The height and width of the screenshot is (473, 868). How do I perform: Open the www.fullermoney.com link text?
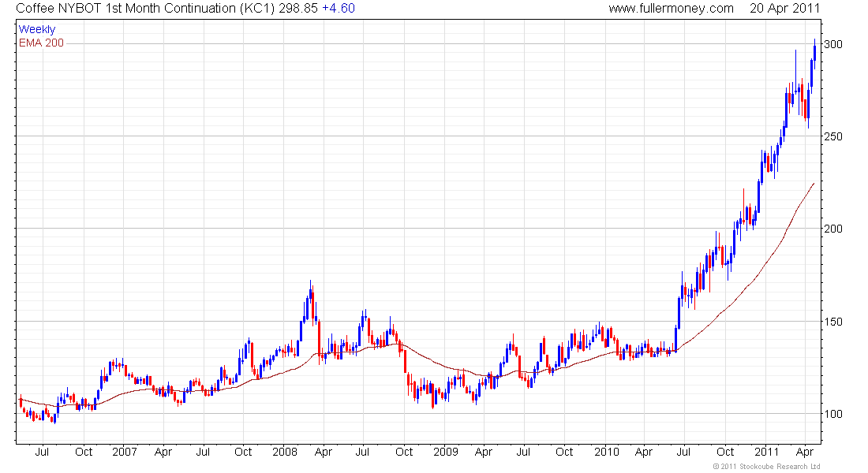tap(671, 9)
